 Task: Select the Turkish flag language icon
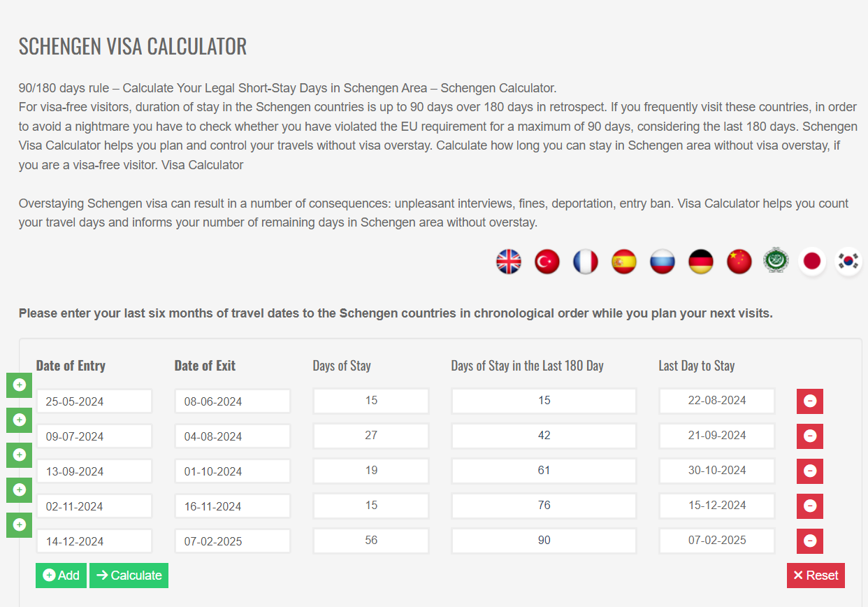pos(547,262)
